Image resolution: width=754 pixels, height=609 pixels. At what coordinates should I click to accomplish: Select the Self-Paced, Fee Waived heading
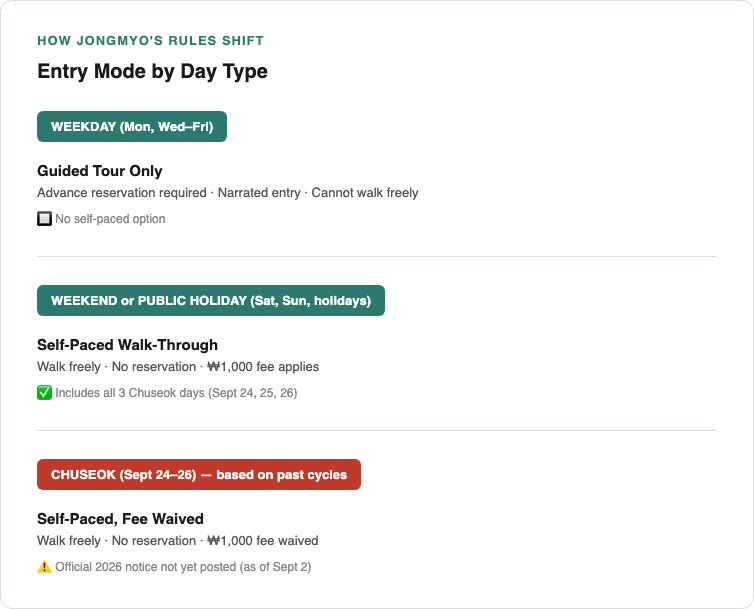click(x=120, y=519)
